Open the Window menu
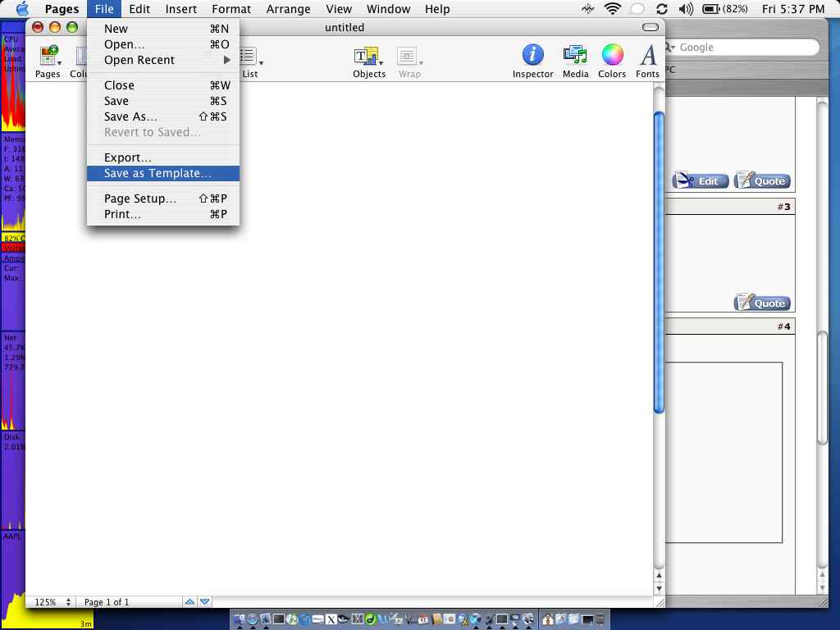Viewport: 840px width, 630px height. tap(388, 9)
